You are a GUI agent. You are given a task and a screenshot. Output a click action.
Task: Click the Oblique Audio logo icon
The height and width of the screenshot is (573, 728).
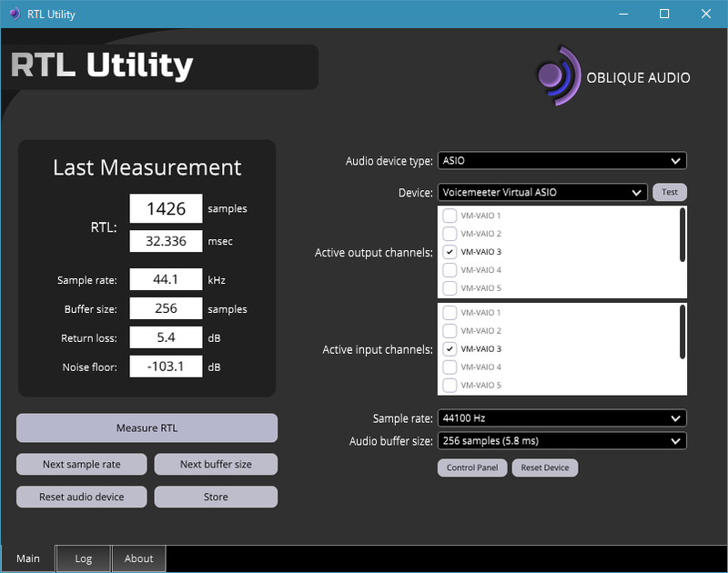(x=559, y=76)
